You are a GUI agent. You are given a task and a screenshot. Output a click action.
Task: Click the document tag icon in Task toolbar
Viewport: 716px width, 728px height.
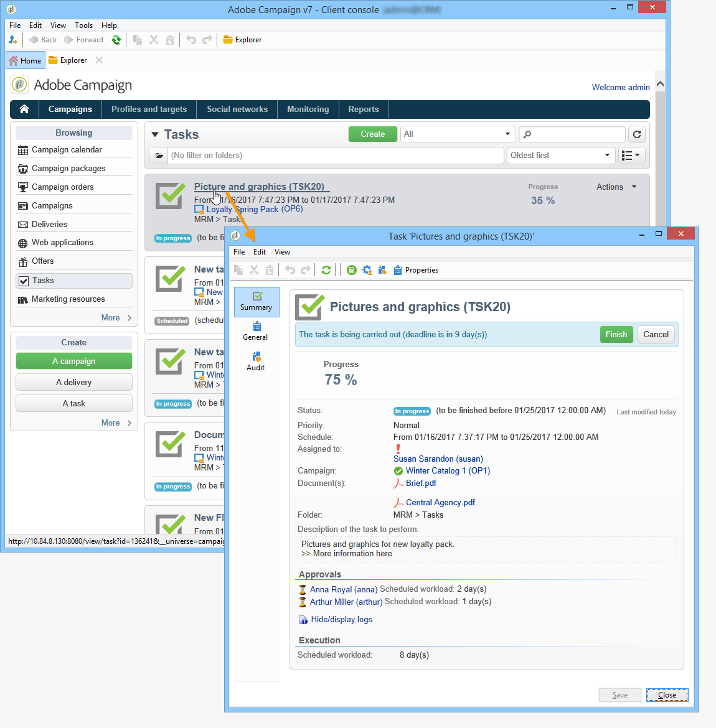[382, 270]
